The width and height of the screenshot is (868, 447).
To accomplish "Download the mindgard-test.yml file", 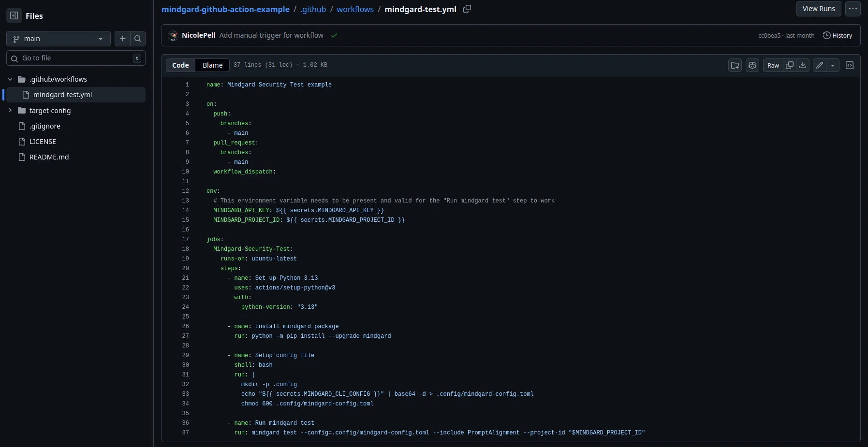I will [x=803, y=65].
